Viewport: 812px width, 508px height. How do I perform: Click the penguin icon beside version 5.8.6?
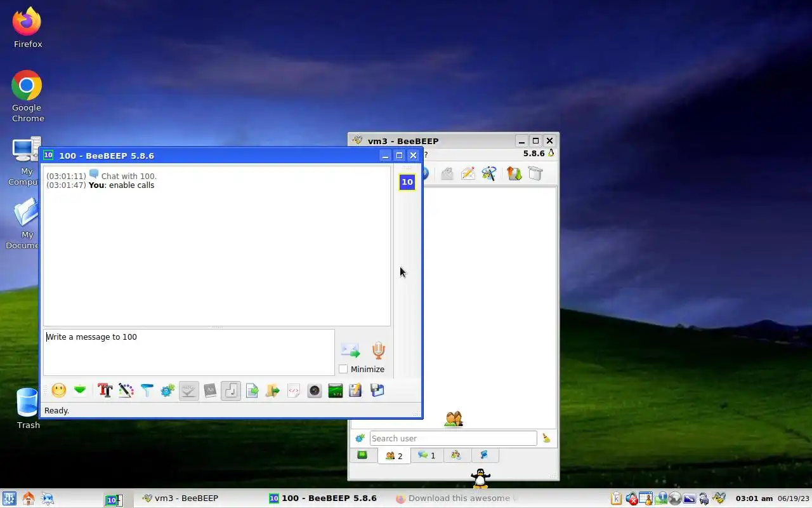coord(551,153)
